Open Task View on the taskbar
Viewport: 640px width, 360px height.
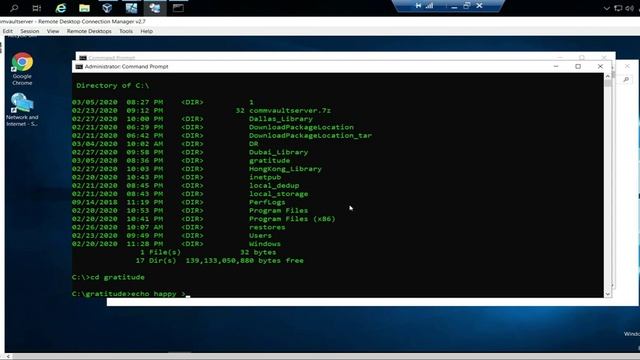(36, 8)
